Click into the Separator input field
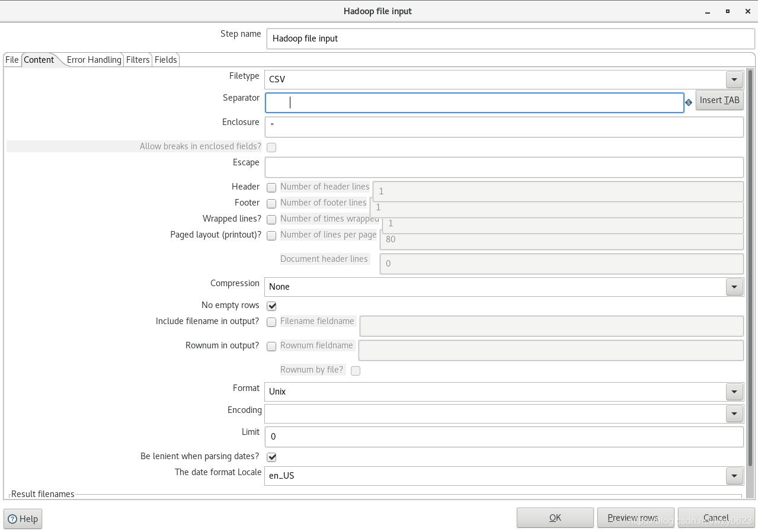 474,102
